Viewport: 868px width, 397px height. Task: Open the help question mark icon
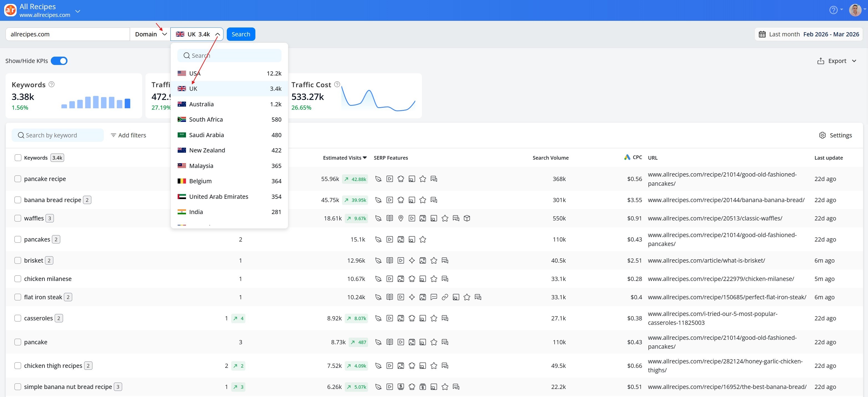(833, 10)
